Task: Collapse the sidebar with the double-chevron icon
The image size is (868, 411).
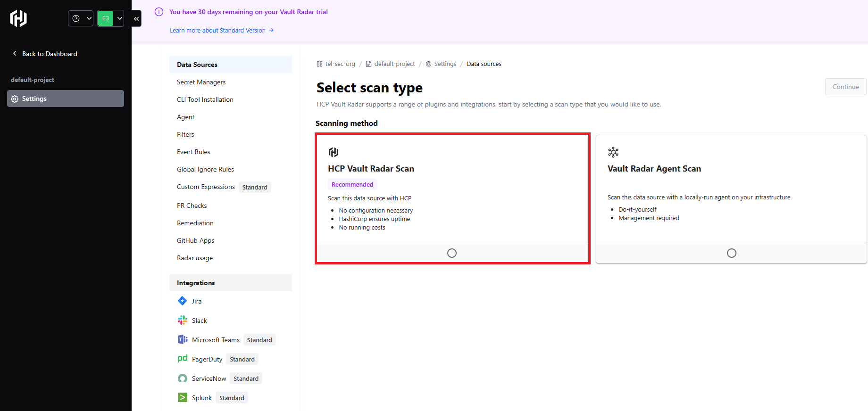Action: click(136, 19)
